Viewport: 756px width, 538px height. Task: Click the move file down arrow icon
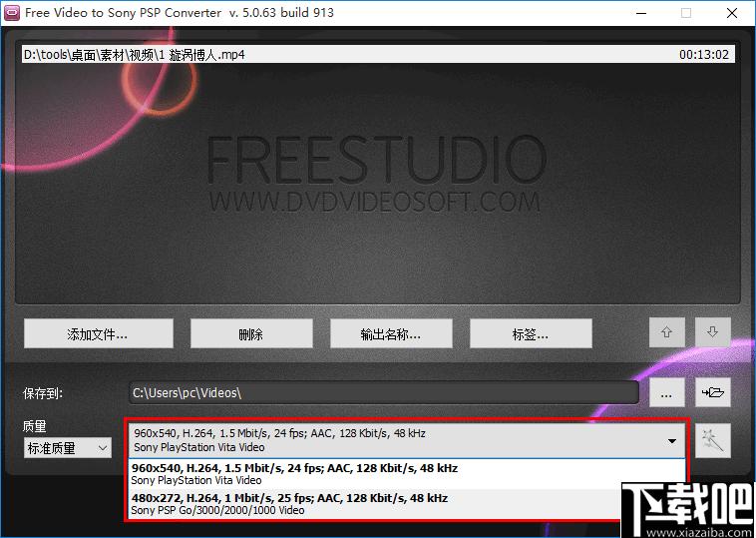712,332
